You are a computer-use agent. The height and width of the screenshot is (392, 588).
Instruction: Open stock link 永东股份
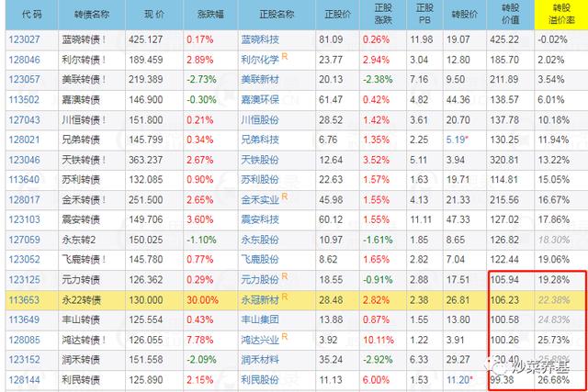pos(260,240)
